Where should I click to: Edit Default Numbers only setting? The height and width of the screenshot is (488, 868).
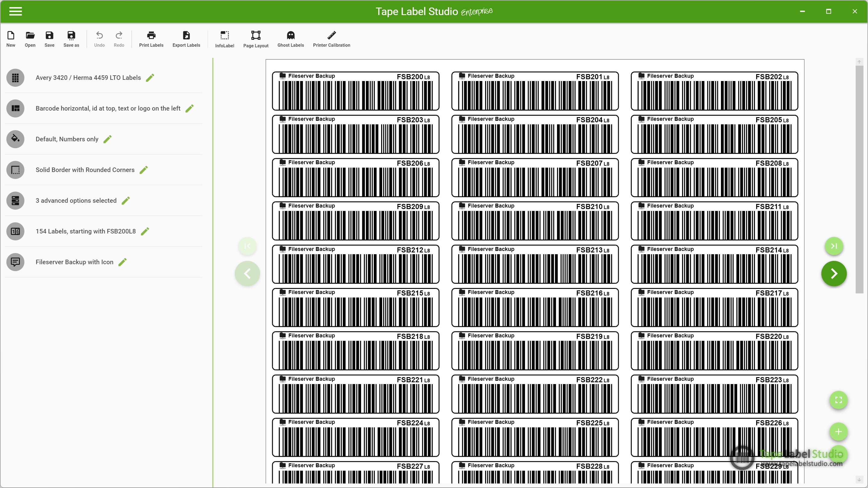(108, 139)
